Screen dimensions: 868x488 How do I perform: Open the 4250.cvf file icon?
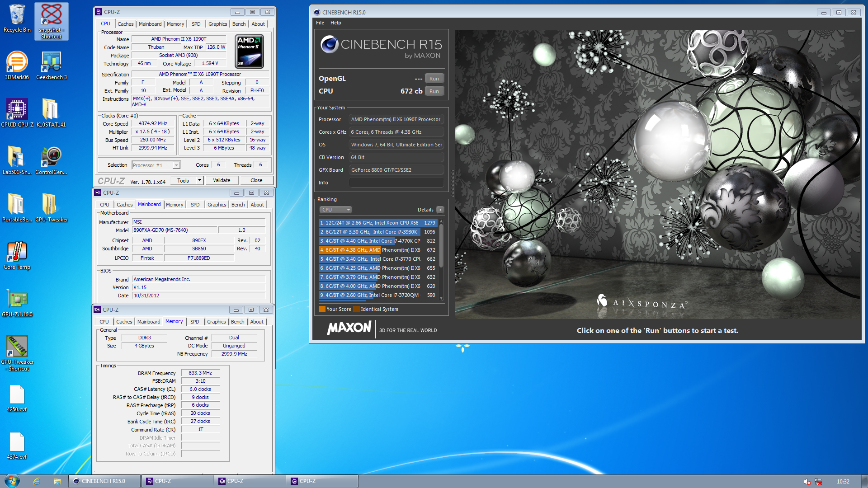point(17,398)
